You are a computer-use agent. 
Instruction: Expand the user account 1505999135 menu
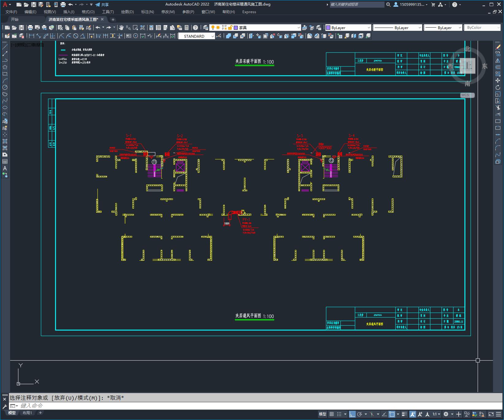tap(411, 5)
